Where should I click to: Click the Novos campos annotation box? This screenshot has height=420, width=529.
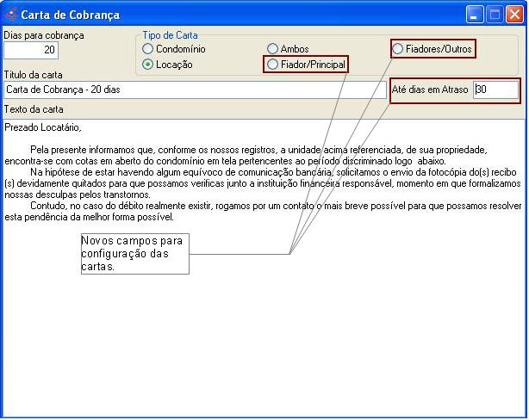click(x=134, y=254)
